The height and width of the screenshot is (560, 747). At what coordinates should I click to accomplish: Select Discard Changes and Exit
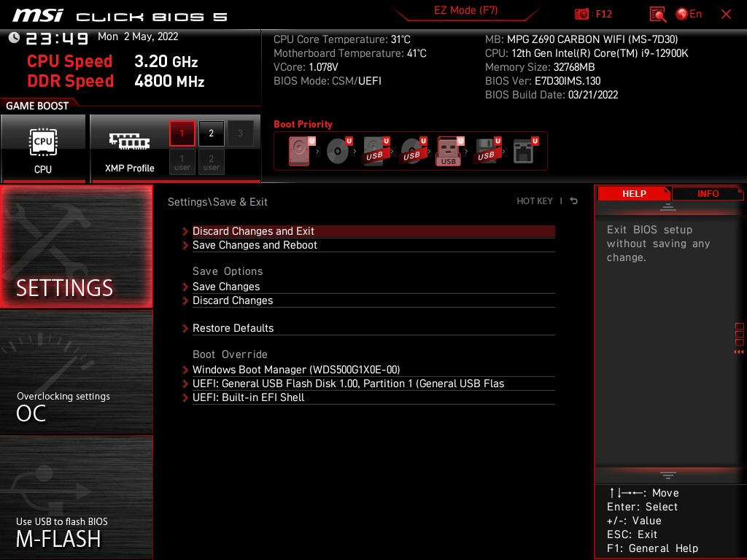coord(373,231)
